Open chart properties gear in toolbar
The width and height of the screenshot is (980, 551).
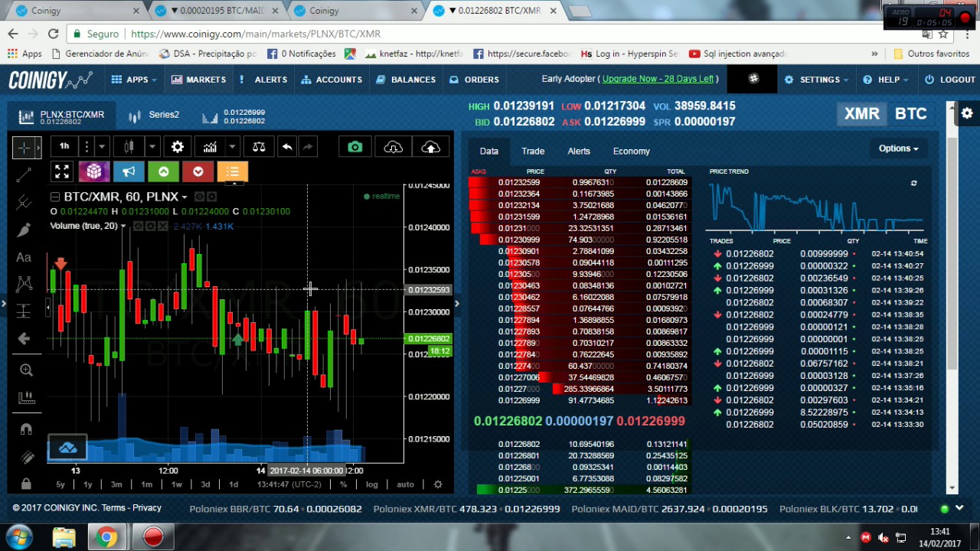pos(178,147)
